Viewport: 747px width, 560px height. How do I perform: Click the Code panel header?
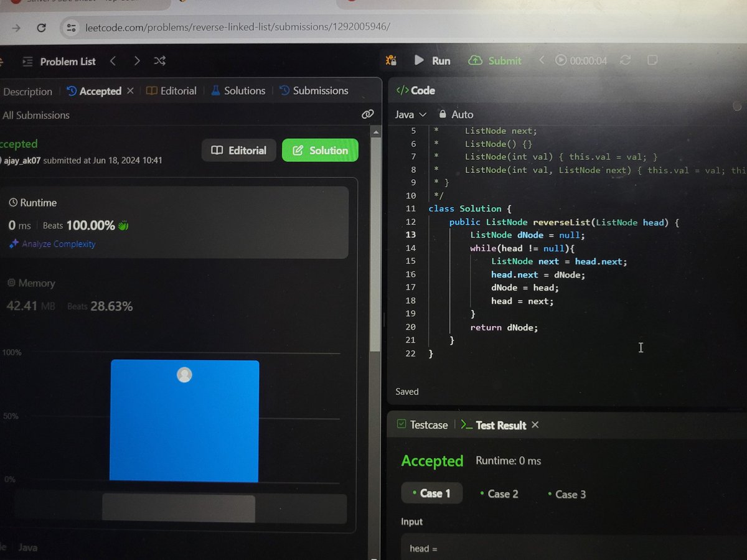416,91
